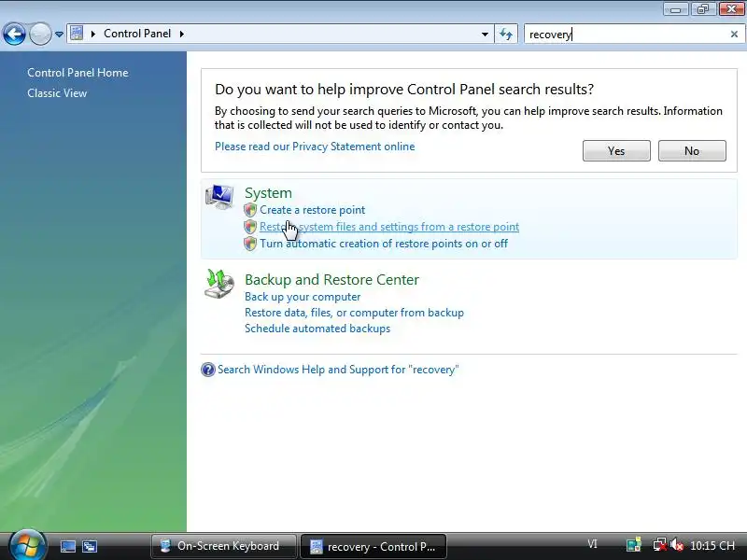747x560 pixels.
Task: Click the Backup and Restore Center icon
Action: pyautogui.click(x=219, y=284)
